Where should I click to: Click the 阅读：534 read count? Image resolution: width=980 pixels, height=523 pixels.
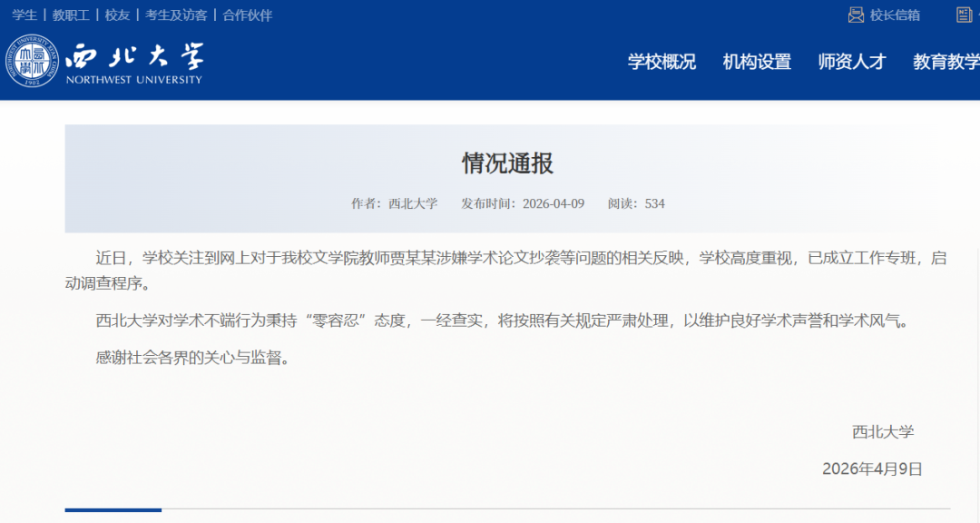(x=636, y=203)
